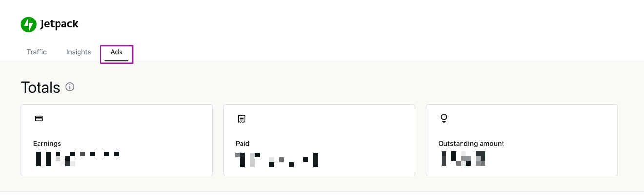Click the pixelated Paid value
Screen dimensions: 644x195
277,159
